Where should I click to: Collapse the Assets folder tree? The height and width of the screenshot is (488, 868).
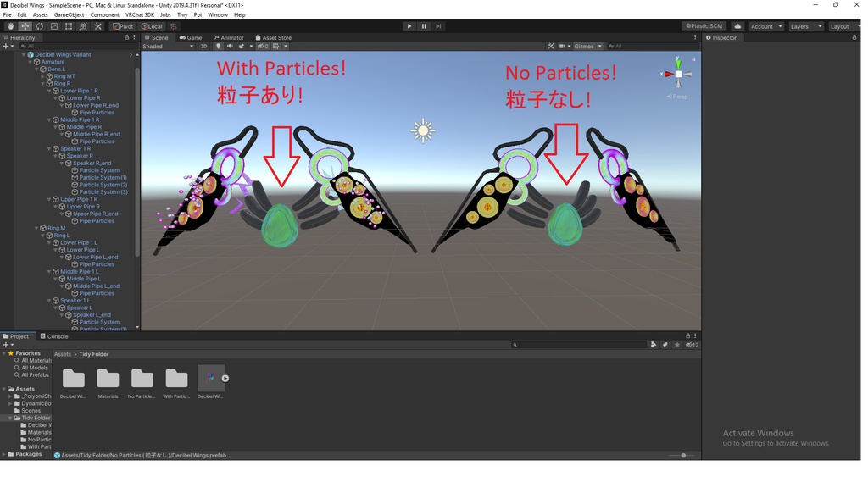pos(4,389)
